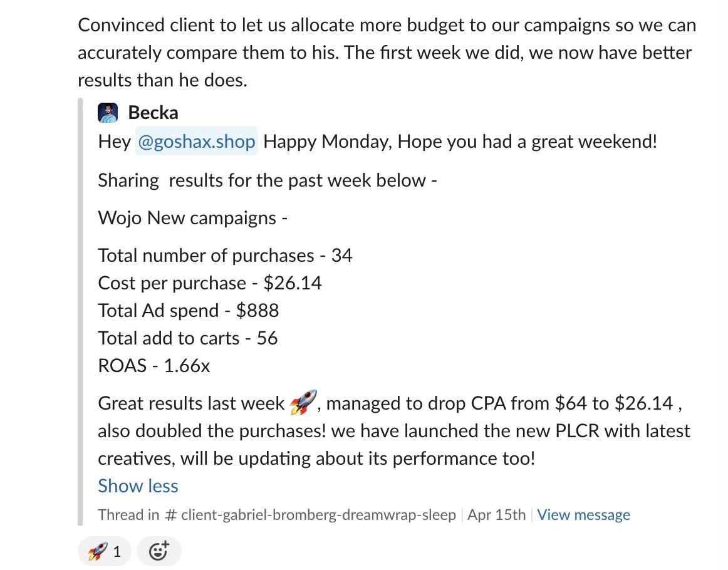The image size is (728, 570).
Task: Open the client-gabriel-bromberg-dreamwrap-sleep channel link
Action: 318,515
